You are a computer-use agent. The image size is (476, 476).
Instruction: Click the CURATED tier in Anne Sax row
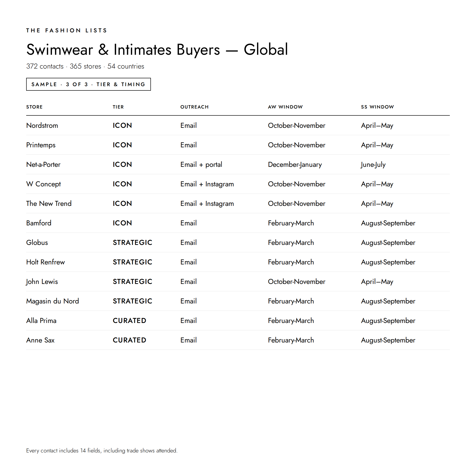tap(130, 340)
